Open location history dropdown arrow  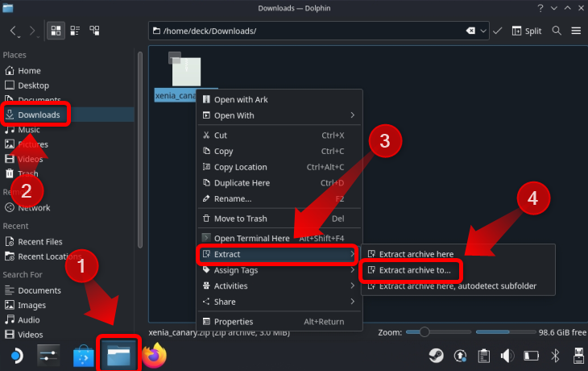pyautogui.click(x=483, y=31)
